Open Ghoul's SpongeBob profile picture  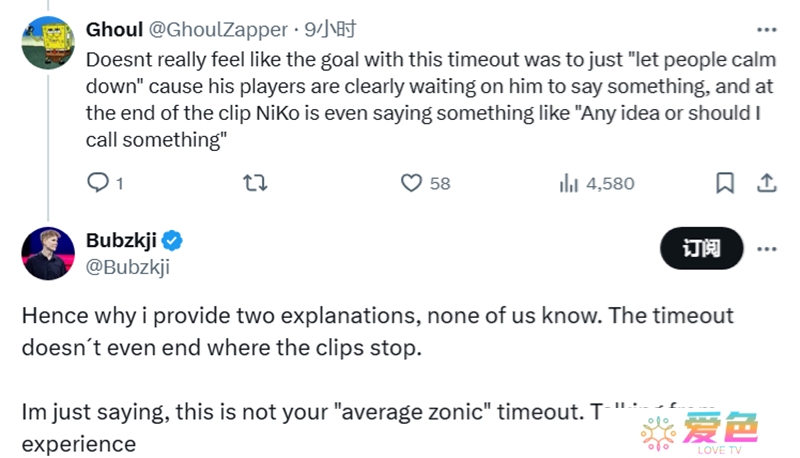point(48,43)
